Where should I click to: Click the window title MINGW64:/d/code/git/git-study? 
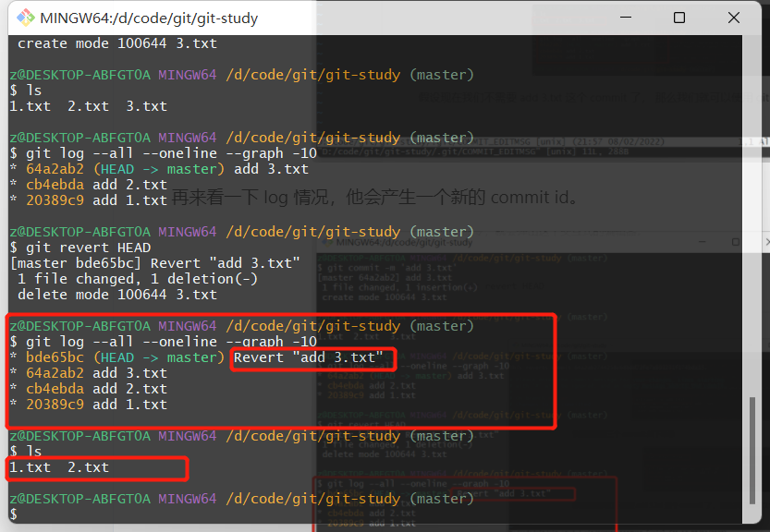(x=149, y=18)
